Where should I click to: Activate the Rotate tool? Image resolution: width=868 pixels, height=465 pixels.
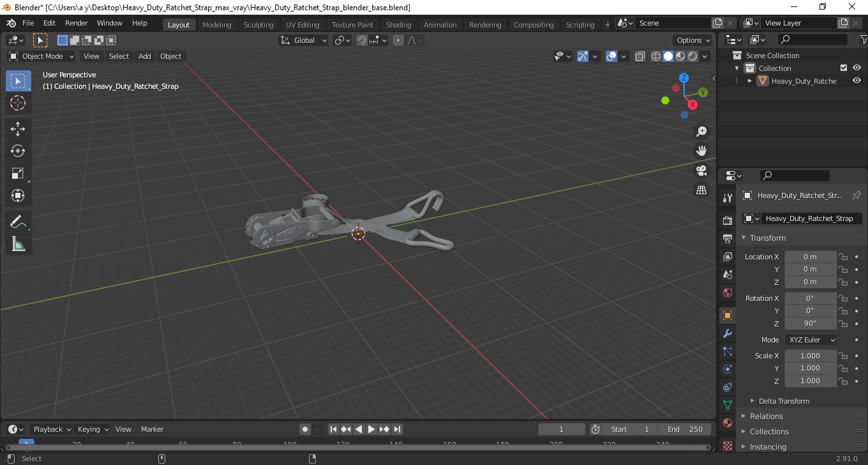tap(18, 151)
